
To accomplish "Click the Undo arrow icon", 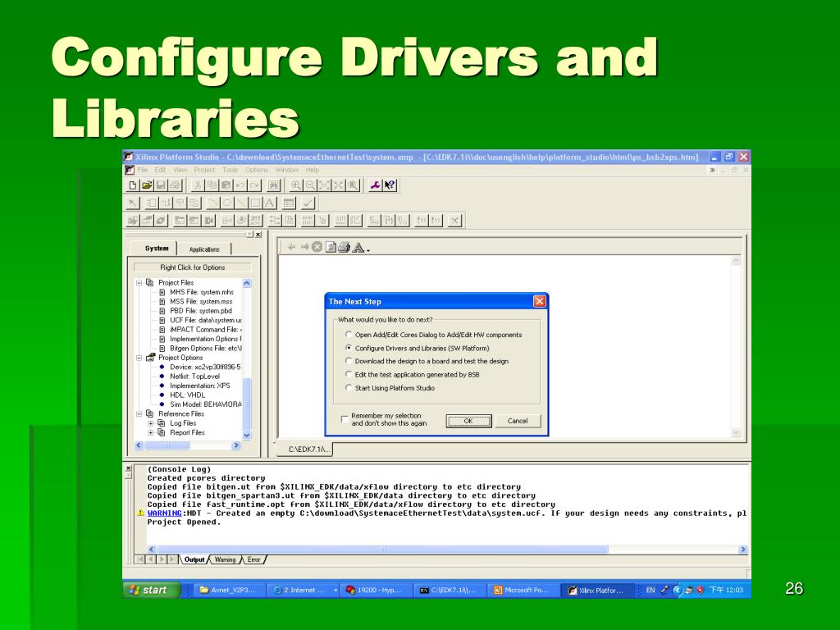I will point(240,185).
